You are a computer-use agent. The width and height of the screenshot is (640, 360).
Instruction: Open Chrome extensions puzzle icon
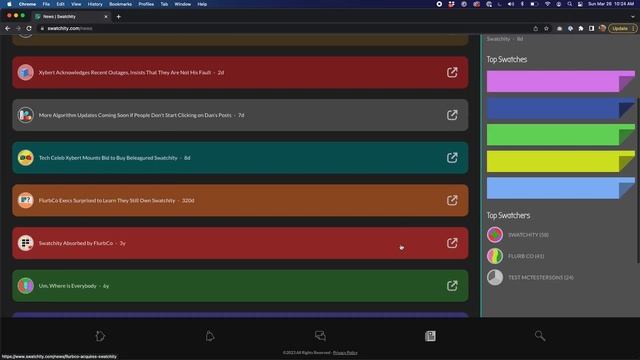point(581,29)
